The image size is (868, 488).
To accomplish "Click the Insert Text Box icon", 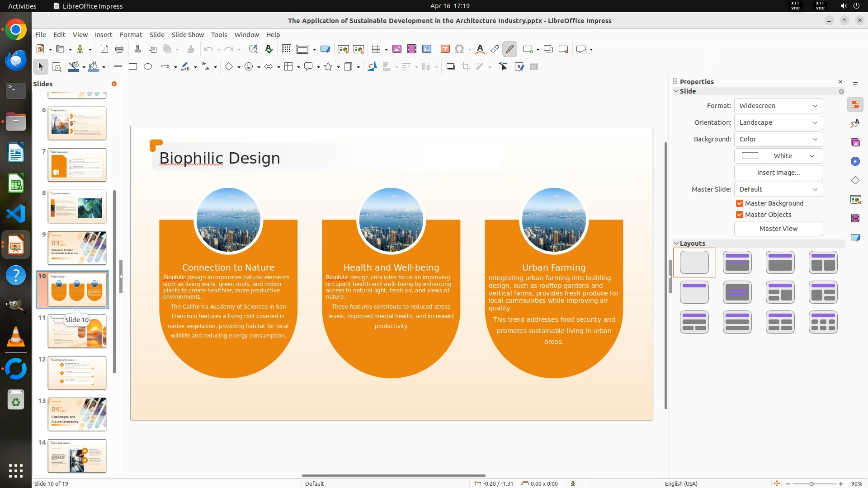I will pyautogui.click(x=445, y=49).
